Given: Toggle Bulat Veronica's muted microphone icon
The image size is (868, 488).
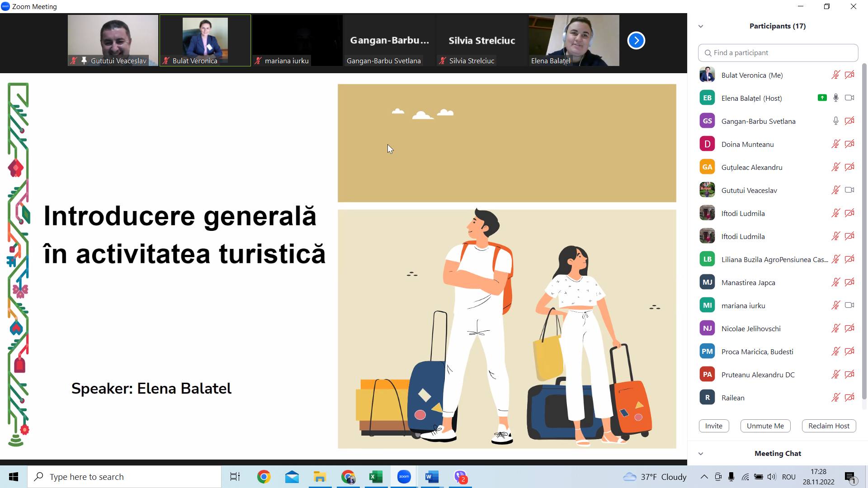Looking at the screenshot, I should 835,75.
